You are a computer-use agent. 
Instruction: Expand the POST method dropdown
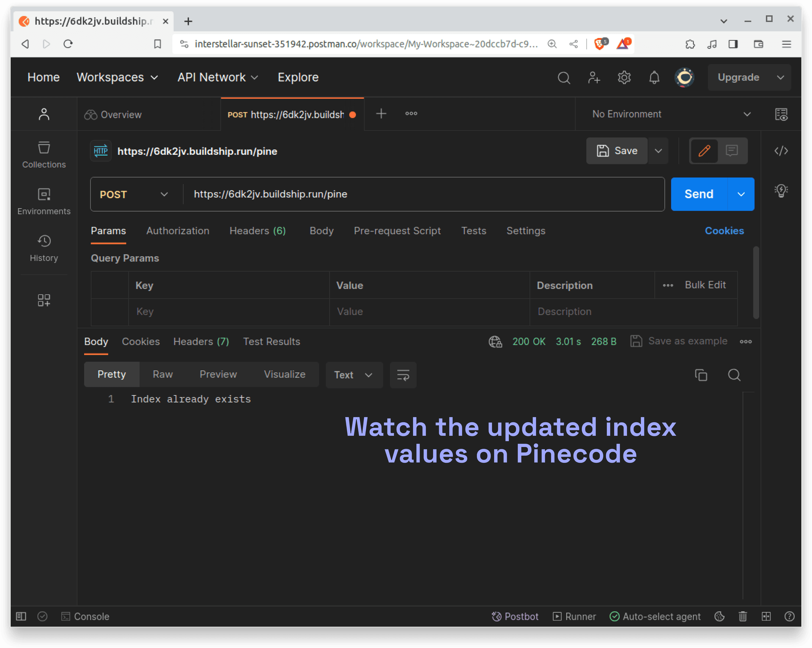(134, 194)
